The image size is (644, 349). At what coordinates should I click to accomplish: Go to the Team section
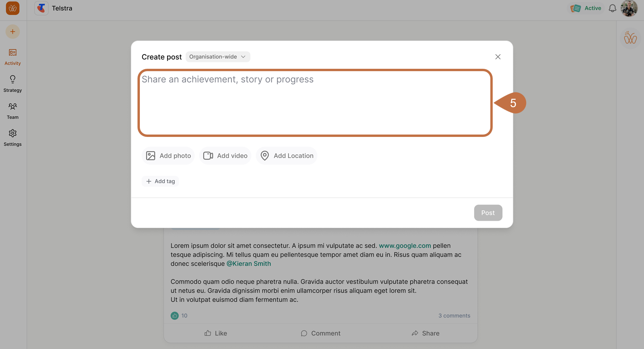tap(12, 111)
